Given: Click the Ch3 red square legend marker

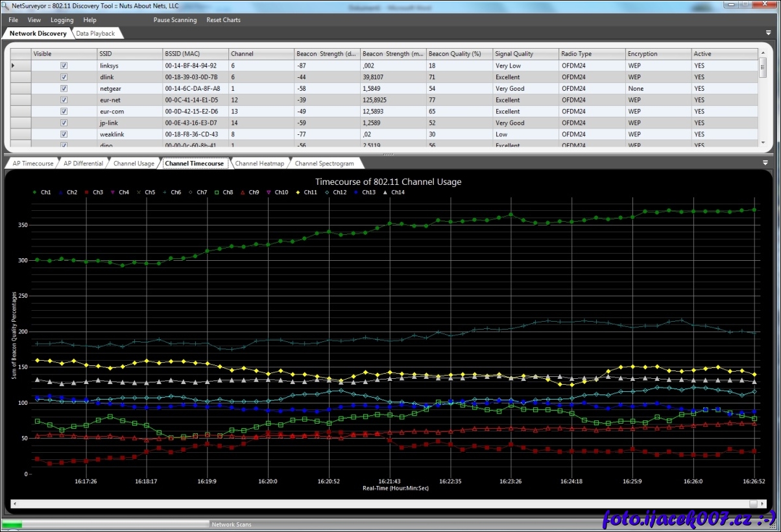Looking at the screenshot, I should (x=87, y=193).
